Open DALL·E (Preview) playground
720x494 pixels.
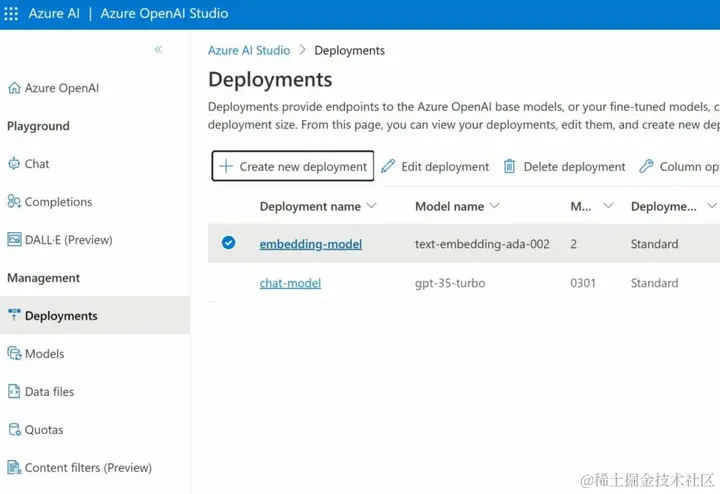point(68,240)
